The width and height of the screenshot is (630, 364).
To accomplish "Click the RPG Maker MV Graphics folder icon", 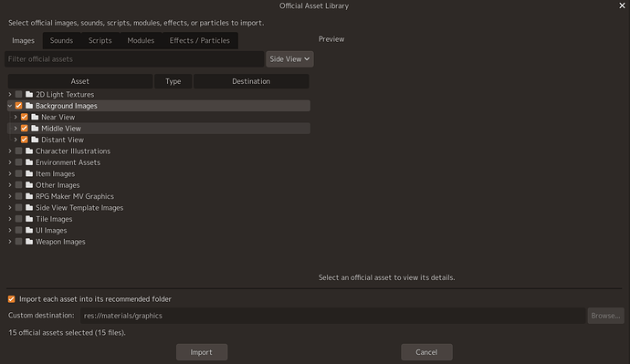I will click(29, 196).
